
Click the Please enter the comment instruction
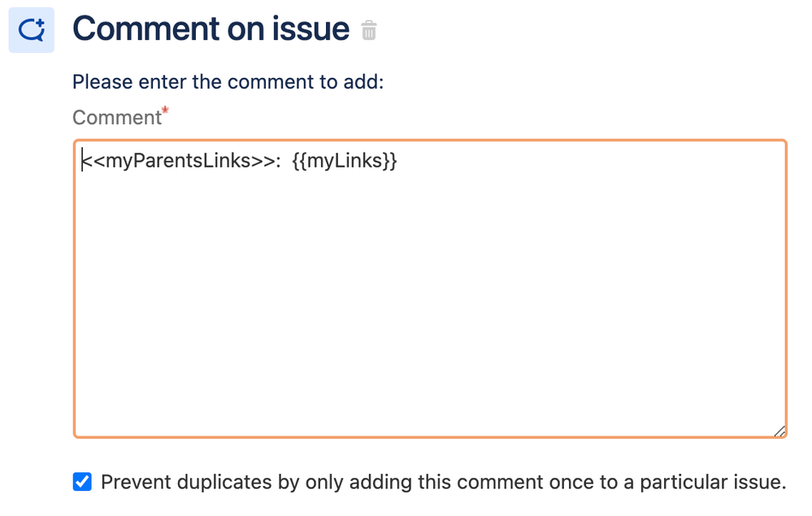click(x=228, y=82)
